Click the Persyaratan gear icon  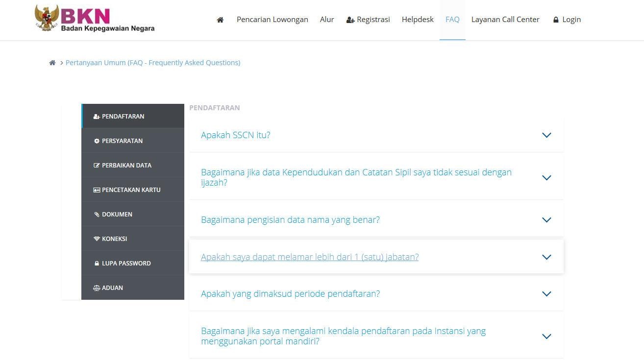tap(97, 141)
